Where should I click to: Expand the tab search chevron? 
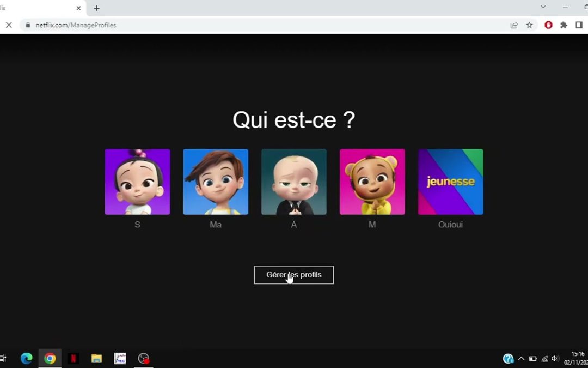(543, 7)
